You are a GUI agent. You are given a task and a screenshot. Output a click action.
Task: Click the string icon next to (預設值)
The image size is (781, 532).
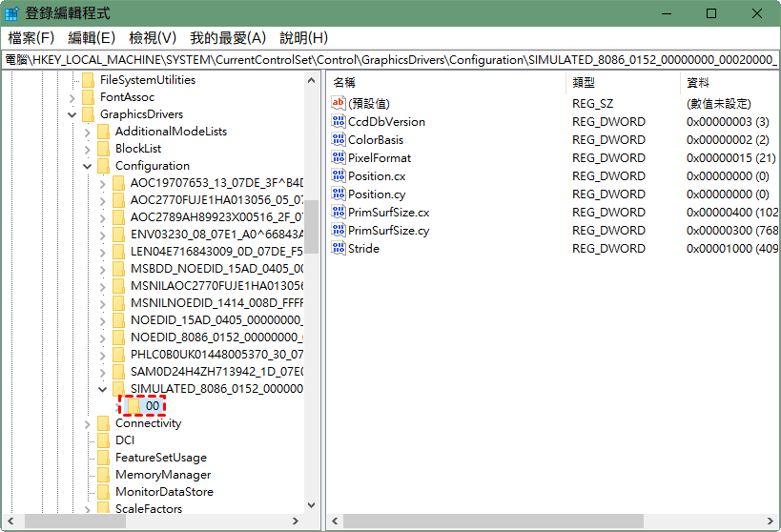(338, 103)
